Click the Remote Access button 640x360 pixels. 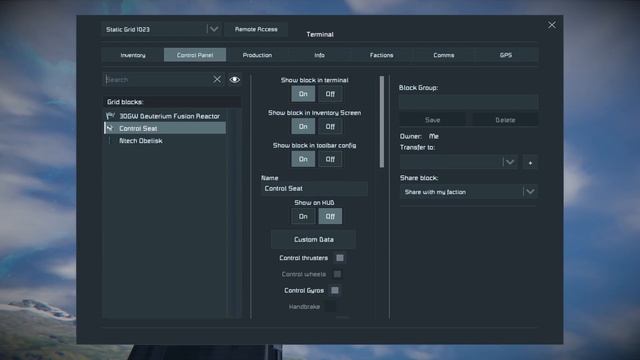pyautogui.click(x=256, y=29)
